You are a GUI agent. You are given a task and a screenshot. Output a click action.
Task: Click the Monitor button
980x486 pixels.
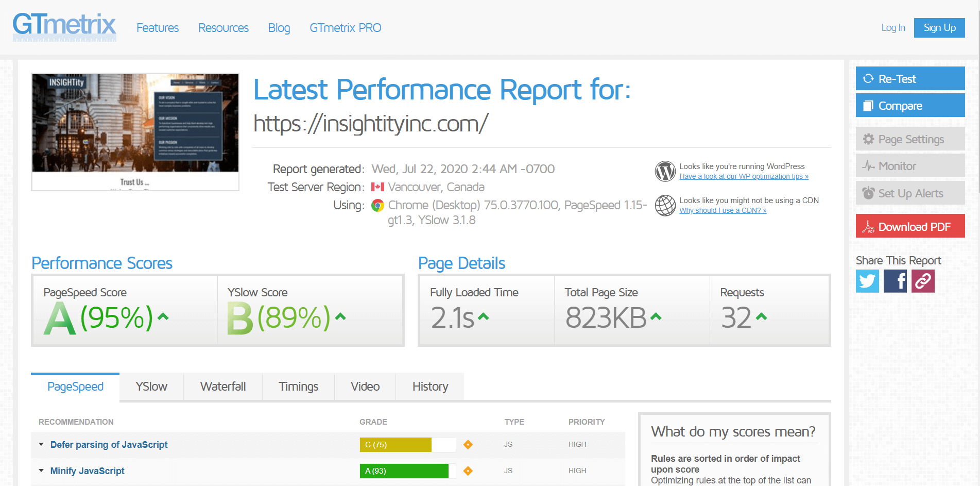[910, 166]
